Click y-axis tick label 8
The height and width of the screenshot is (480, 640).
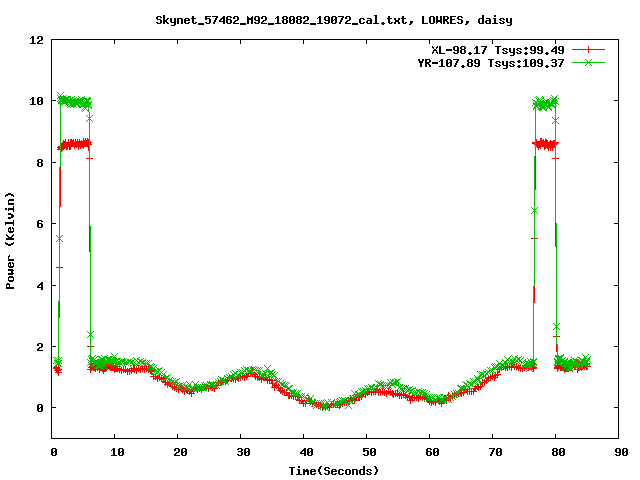[40, 162]
